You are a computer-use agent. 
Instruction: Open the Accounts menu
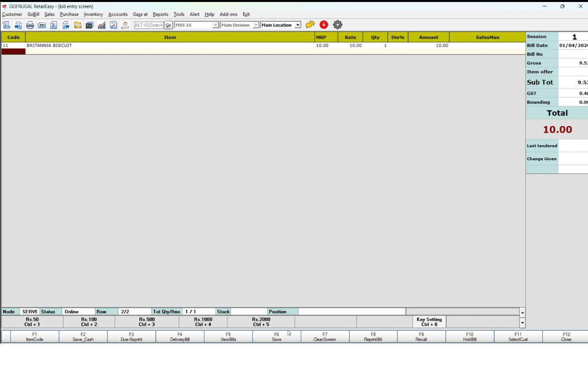(118, 14)
